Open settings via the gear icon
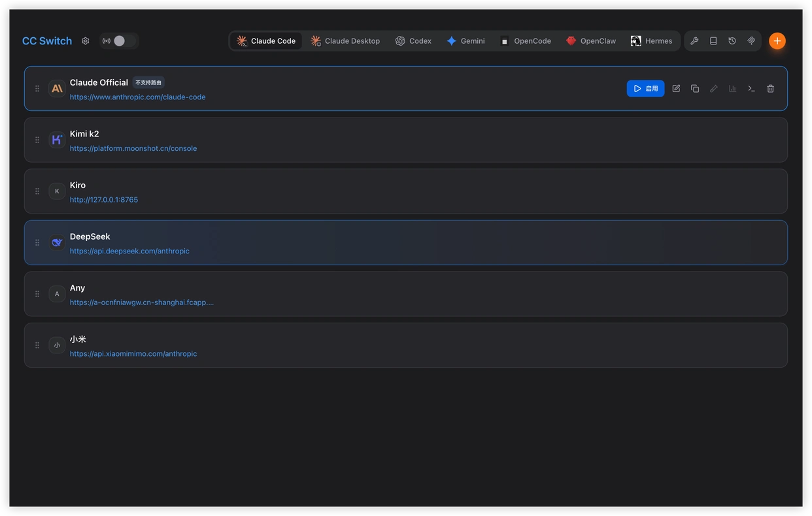 [85, 40]
